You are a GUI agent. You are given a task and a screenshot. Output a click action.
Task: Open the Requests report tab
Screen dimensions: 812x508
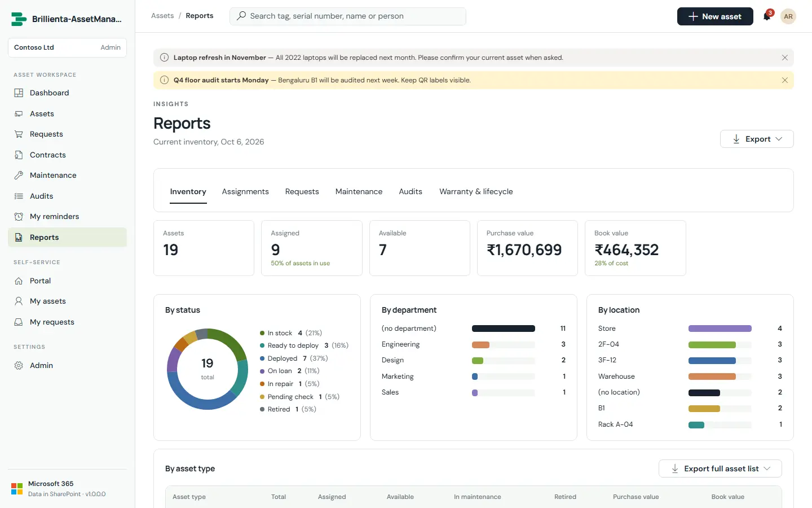pyautogui.click(x=302, y=192)
